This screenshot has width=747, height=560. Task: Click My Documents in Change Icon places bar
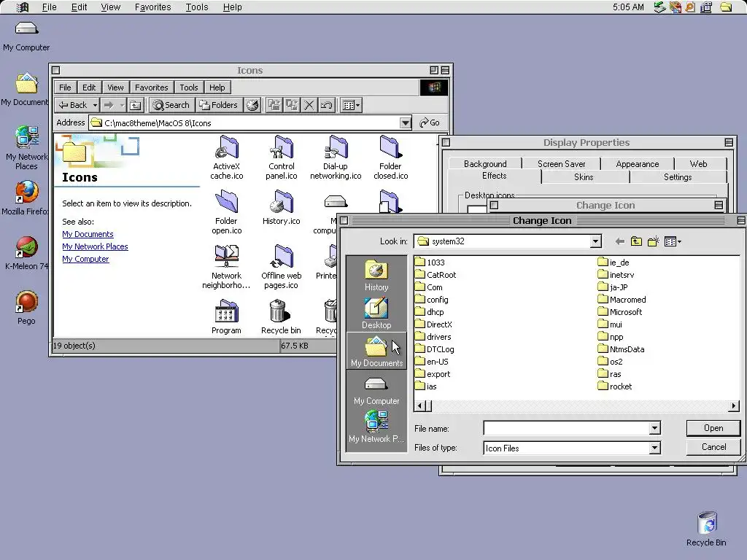376,351
